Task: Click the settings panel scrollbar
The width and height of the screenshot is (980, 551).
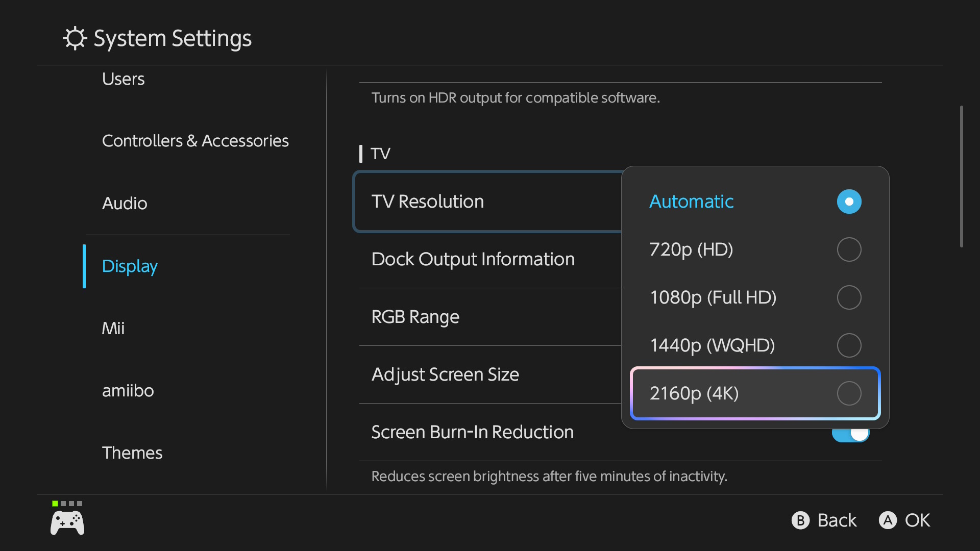Action: click(961, 177)
